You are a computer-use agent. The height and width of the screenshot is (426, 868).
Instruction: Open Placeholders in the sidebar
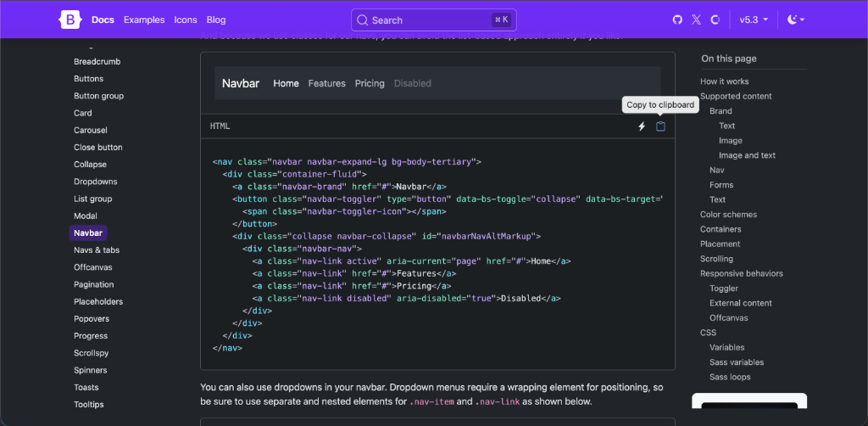[x=98, y=301]
